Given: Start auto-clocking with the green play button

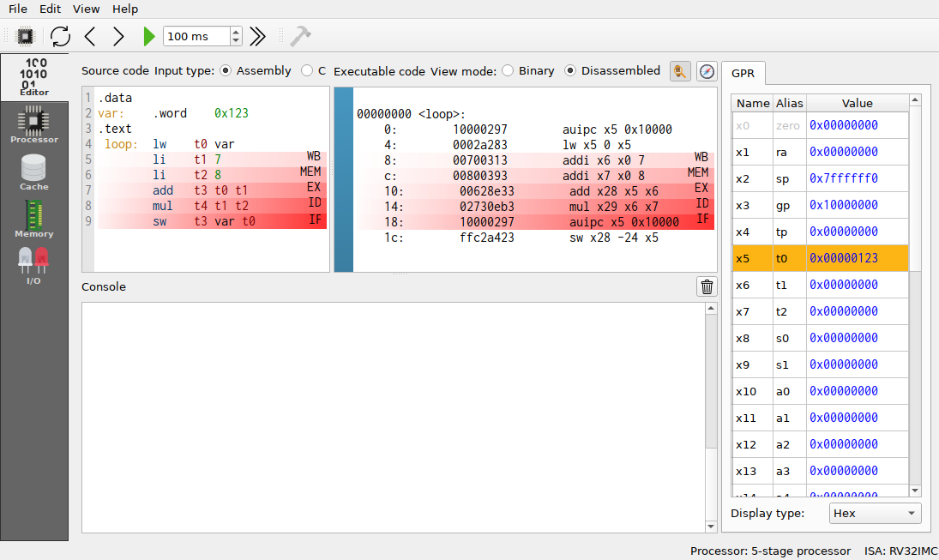Looking at the screenshot, I should coord(149,37).
